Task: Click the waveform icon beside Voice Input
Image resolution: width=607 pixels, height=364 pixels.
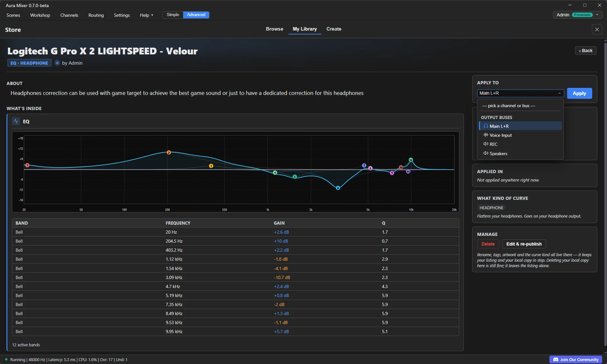Action: pyautogui.click(x=486, y=135)
